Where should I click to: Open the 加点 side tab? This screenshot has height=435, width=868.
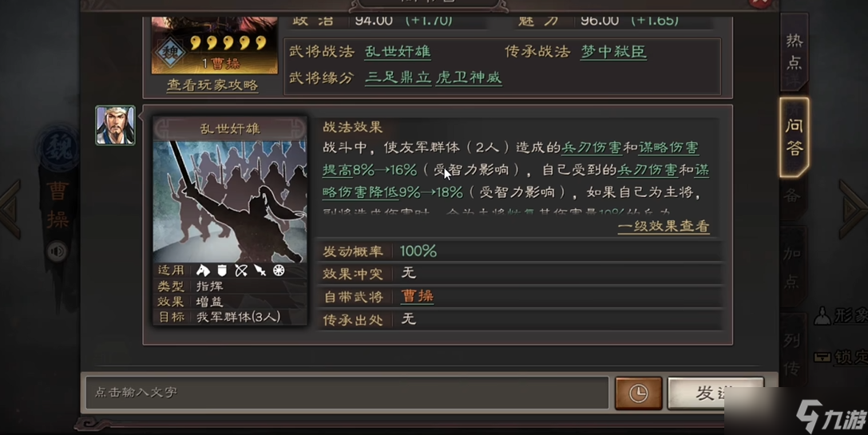(793, 268)
